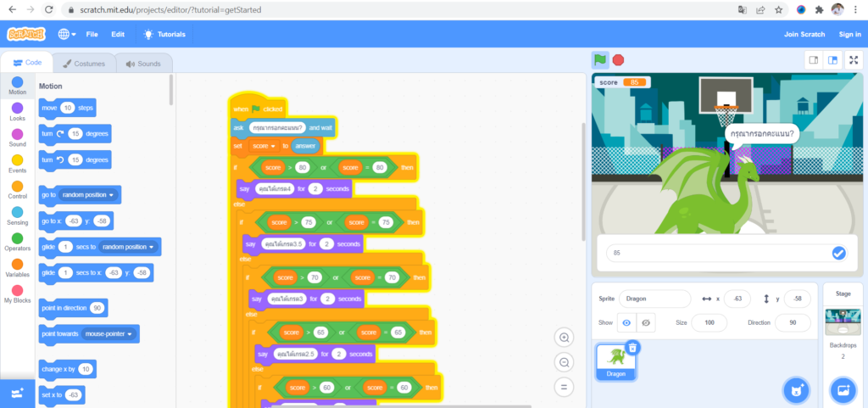
Task: Click the Choose a Backdrop button
Action: pyautogui.click(x=843, y=390)
